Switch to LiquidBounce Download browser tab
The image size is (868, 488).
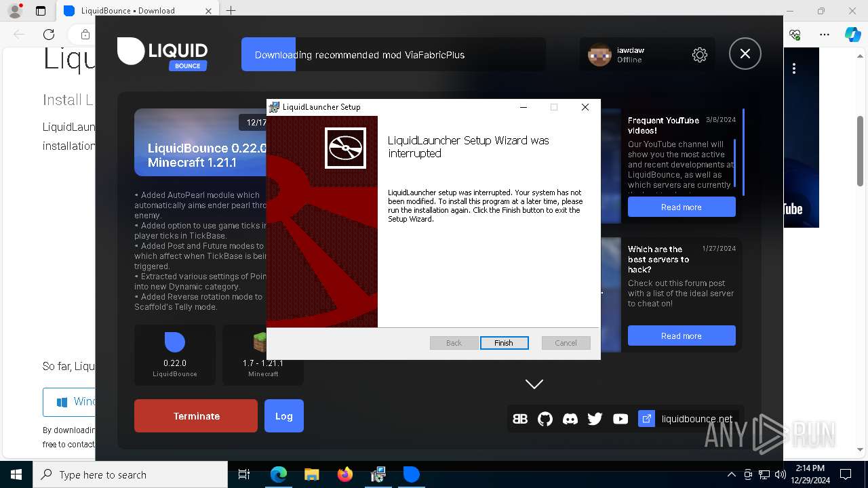click(x=136, y=10)
